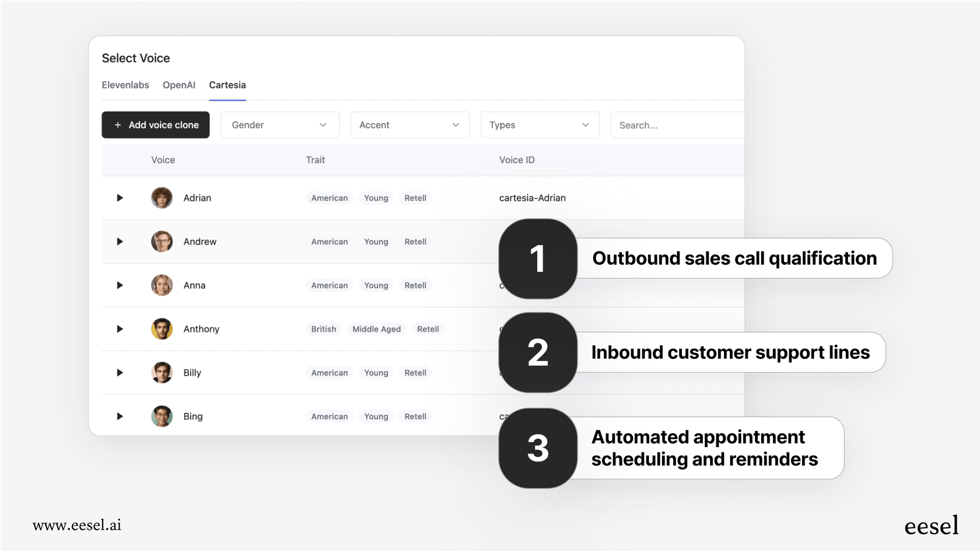Open the Types filter dropdown
Image resolution: width=980 pixels, height=551 pixels.
pyautogui.click(x=540, y=125)
